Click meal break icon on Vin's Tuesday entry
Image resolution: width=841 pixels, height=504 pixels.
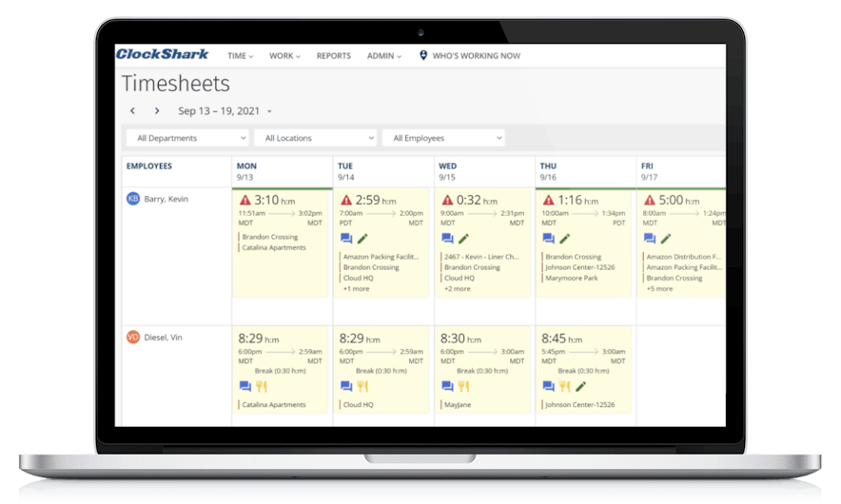click(x=362, y=386)
